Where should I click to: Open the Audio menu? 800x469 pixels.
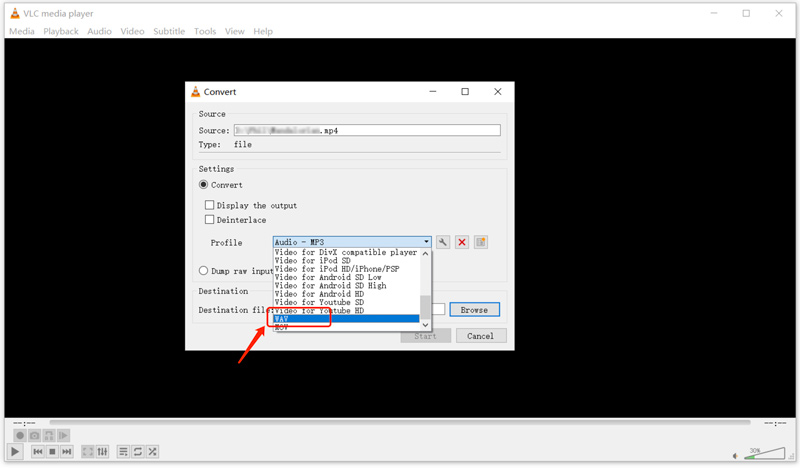coord(99,31)
